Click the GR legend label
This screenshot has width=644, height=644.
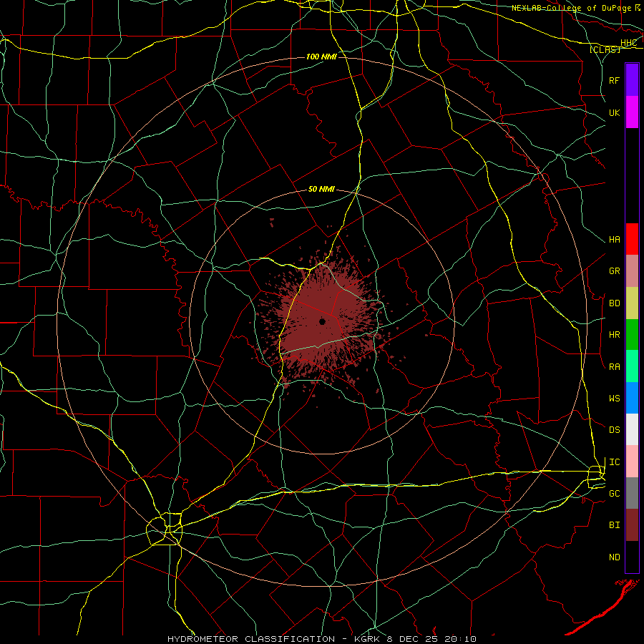[x=615, y=271]
